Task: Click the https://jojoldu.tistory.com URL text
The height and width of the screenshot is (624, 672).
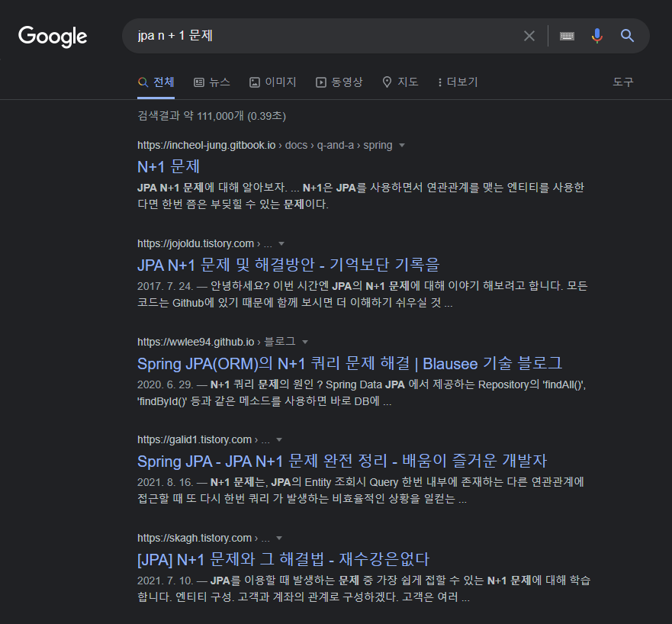Action: (195, 243)
